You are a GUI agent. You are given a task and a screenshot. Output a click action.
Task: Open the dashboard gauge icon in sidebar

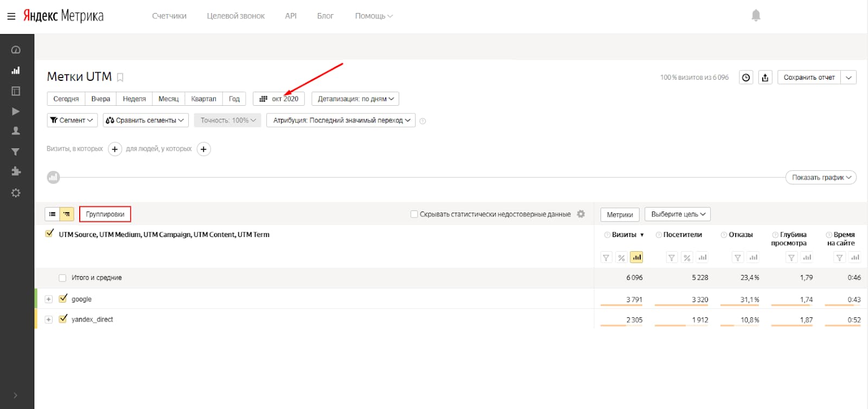16,50
